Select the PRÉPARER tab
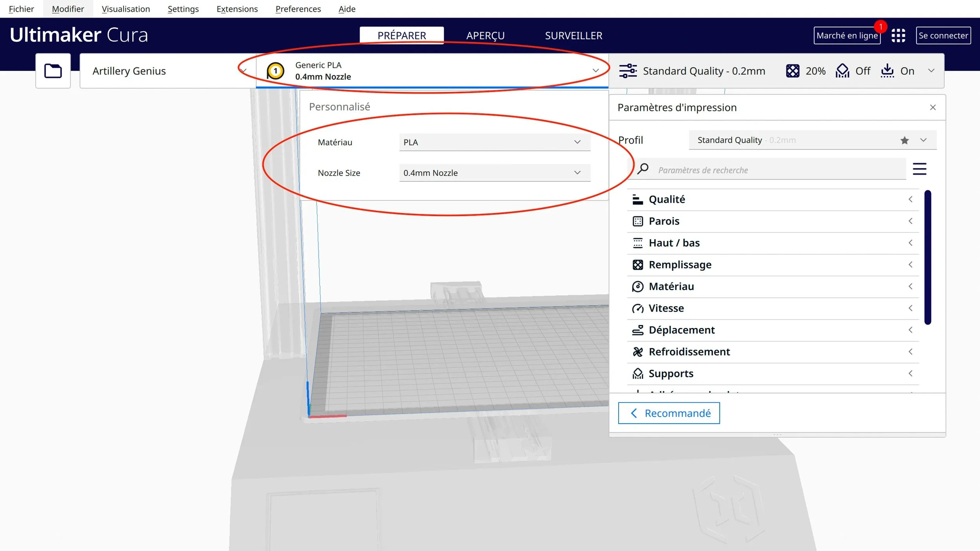980x551 pixels. click(401, 35)
